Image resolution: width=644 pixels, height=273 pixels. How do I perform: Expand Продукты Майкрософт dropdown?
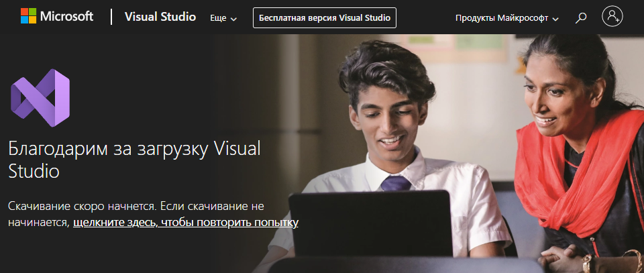click(x=507, y=19)
